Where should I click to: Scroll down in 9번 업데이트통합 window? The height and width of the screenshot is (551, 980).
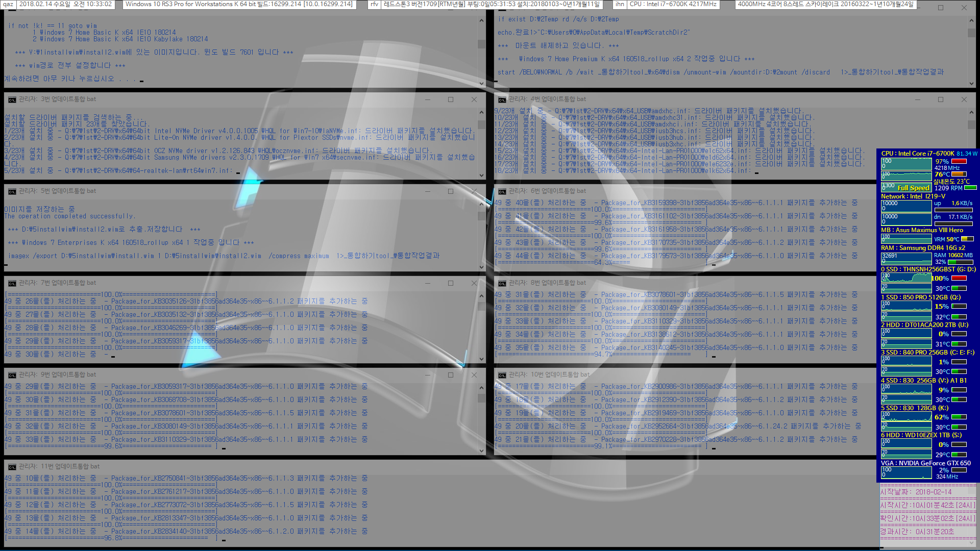[481, 452]
